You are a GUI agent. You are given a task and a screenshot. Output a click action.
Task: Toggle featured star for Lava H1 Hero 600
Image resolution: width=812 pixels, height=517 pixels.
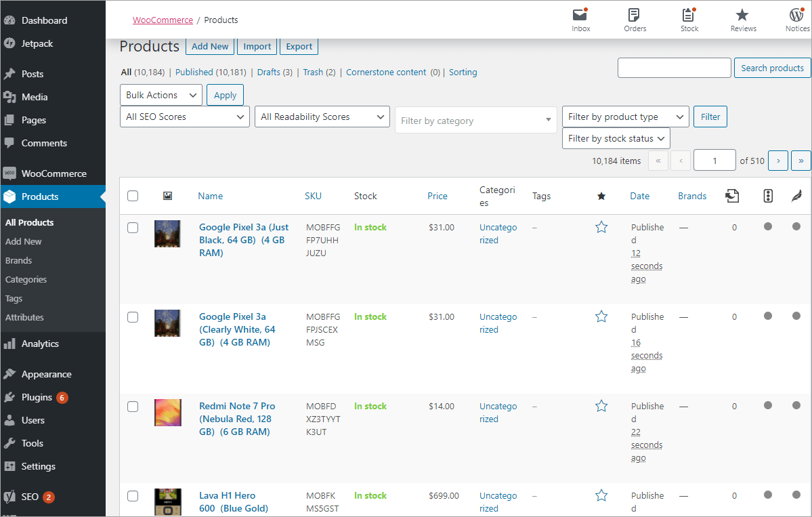coord(601,496)
